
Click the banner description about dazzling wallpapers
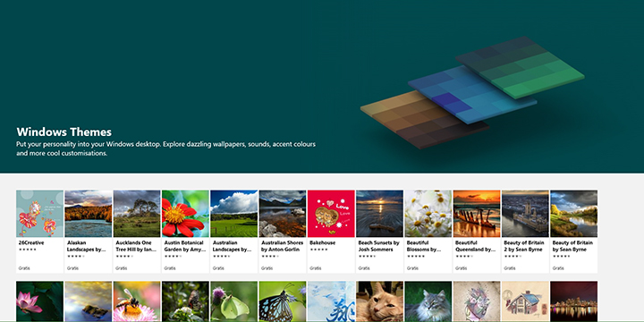(166, 148)
